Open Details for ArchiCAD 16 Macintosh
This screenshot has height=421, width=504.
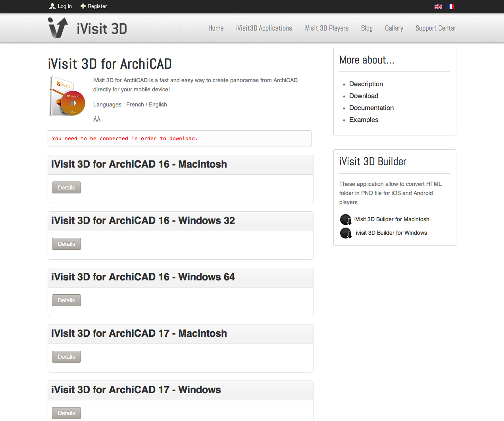[x=66, y=187]
